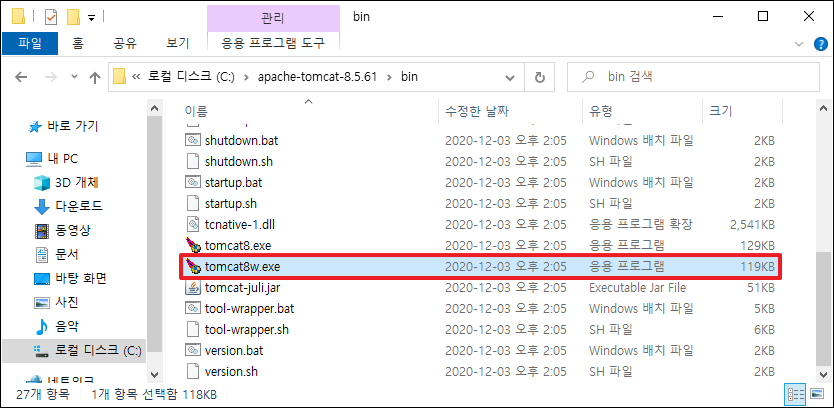
Task: Open Quick Access toolbar customize dropdown
Action: pyautogui.click(x=91, y=18)
